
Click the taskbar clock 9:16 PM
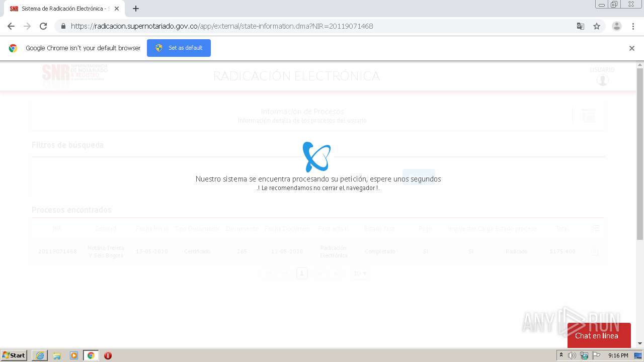point(618,355)
